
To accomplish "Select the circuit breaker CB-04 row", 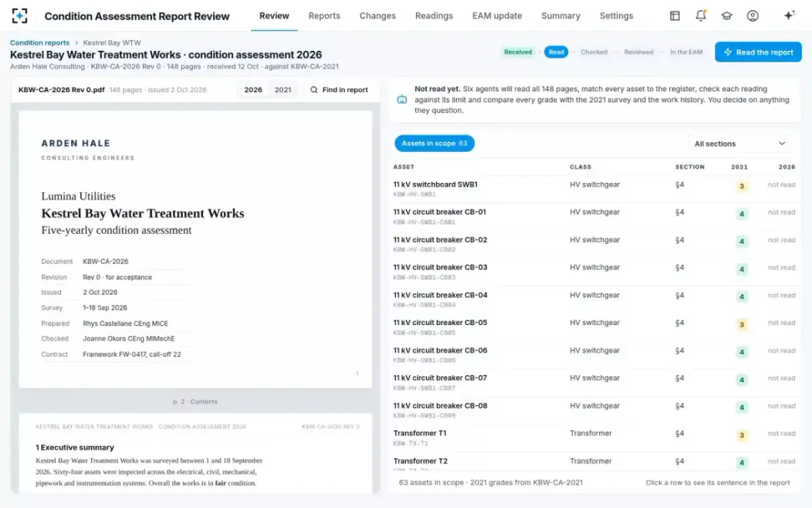I will 594,299.
